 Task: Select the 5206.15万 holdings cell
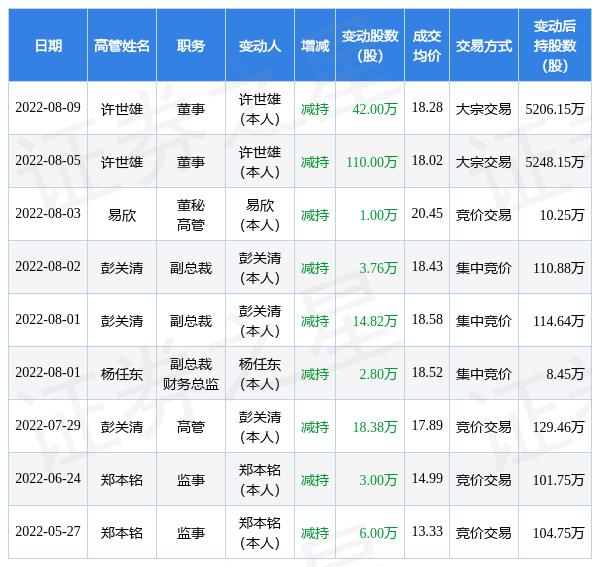pyautogui.click(x=555, y=109)
